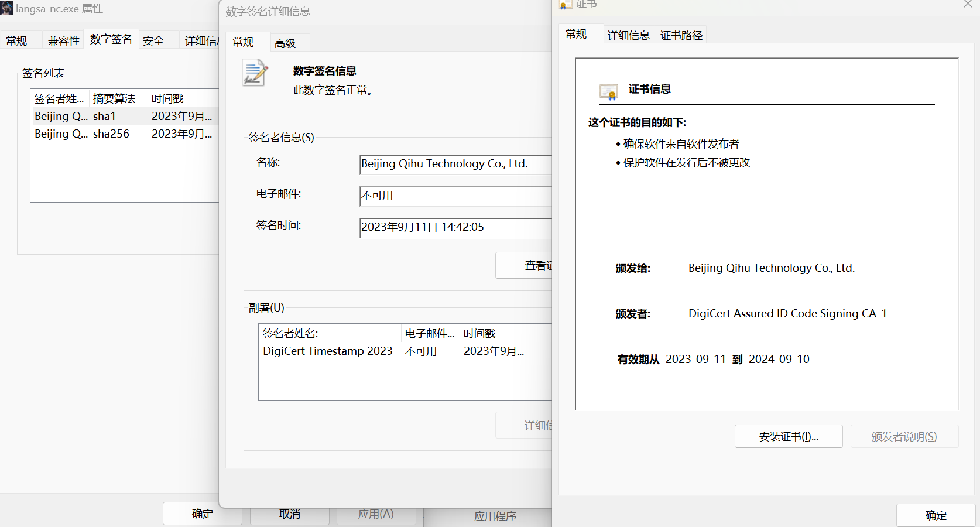Open 详细信息 tab in certificate window

coord(629,35)
